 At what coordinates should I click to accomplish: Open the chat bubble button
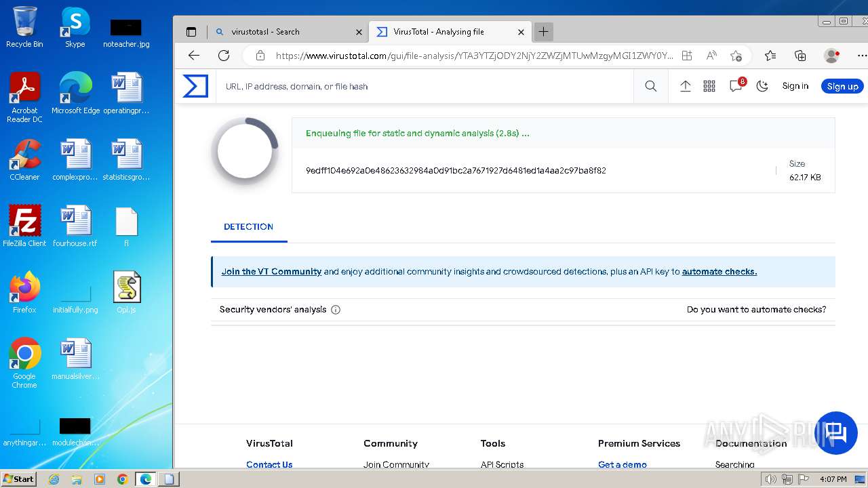click(x=835, y=432)
